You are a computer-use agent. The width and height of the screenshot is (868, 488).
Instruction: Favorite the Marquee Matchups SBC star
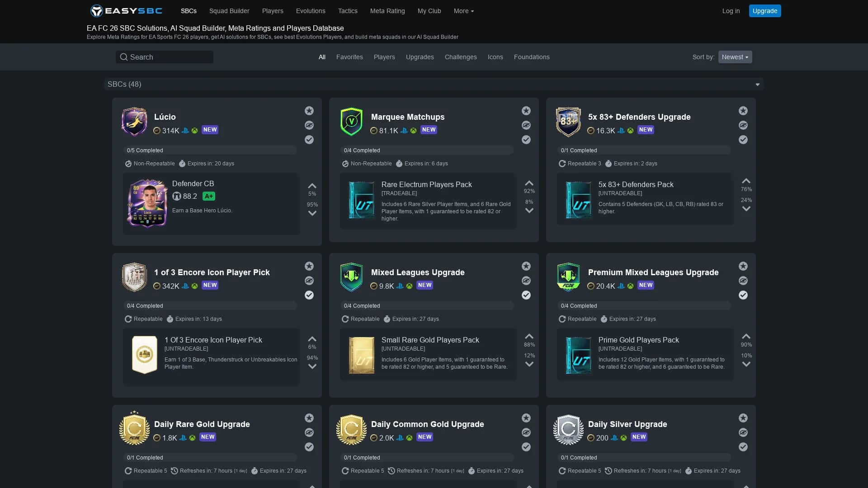coord(526,111)
